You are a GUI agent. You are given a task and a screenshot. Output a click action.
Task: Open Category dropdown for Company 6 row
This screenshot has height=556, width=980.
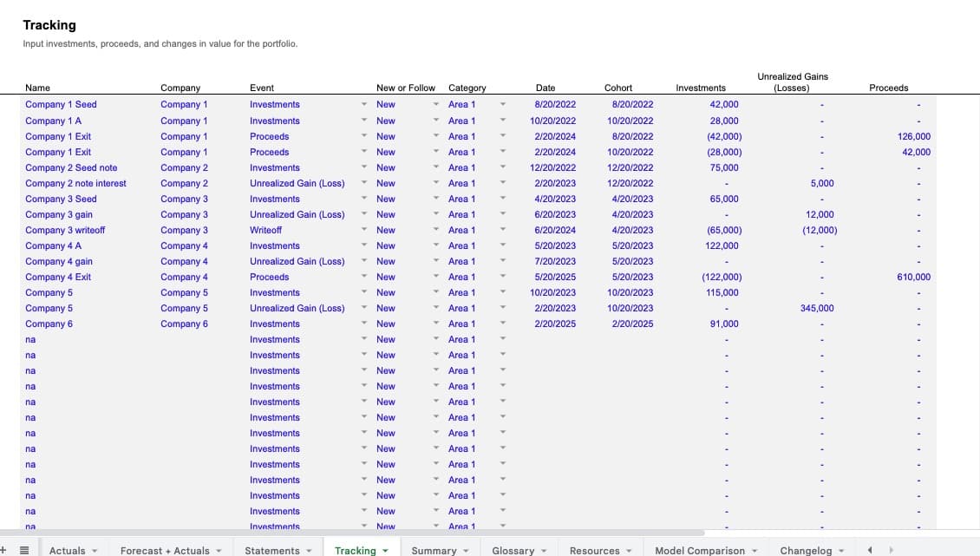pyautogui.click(x=502, y=324)
